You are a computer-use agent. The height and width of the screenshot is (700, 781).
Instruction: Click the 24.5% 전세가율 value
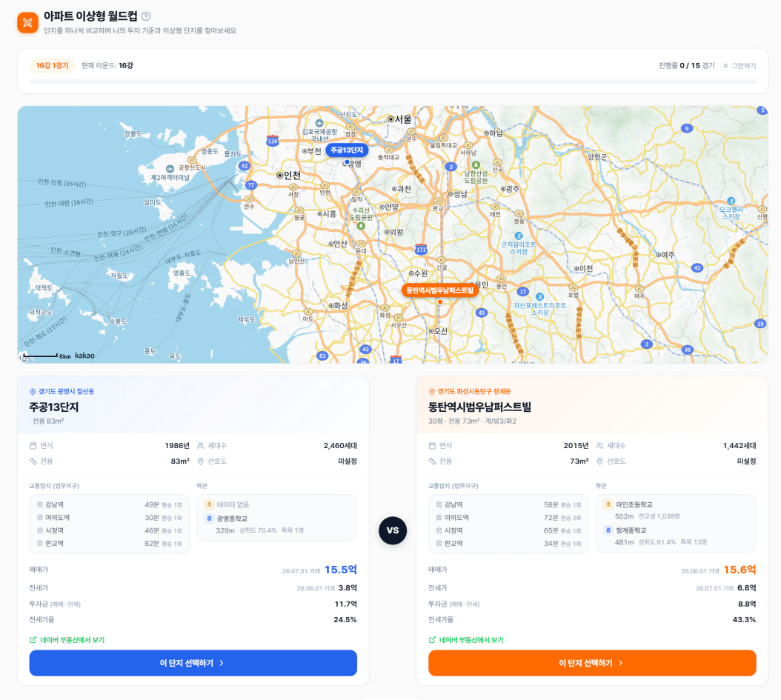345,620
